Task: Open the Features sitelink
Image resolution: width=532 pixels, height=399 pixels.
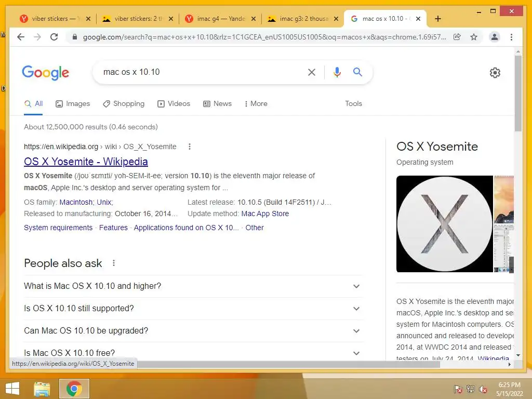Action: [113, 228]
